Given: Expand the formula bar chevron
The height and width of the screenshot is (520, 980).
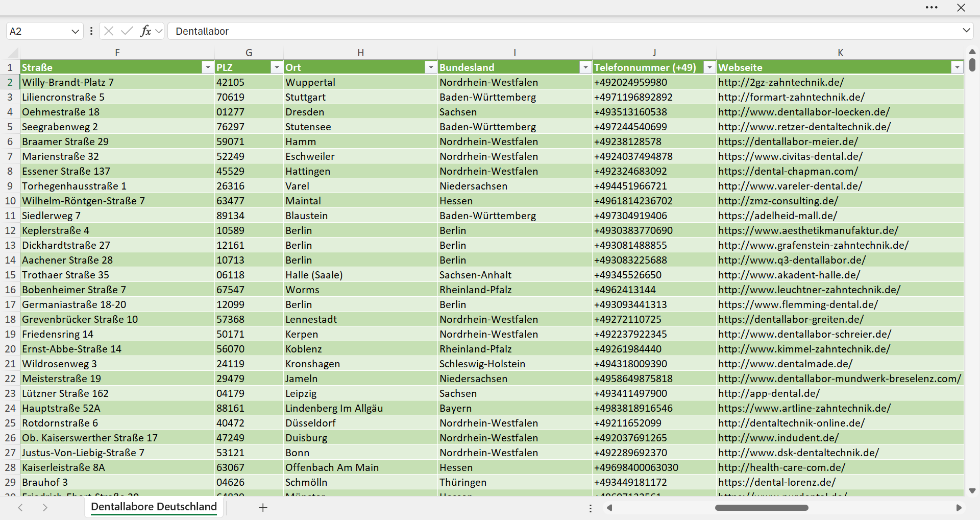Looking at the screenshot, I should click(x=966, y=31).
